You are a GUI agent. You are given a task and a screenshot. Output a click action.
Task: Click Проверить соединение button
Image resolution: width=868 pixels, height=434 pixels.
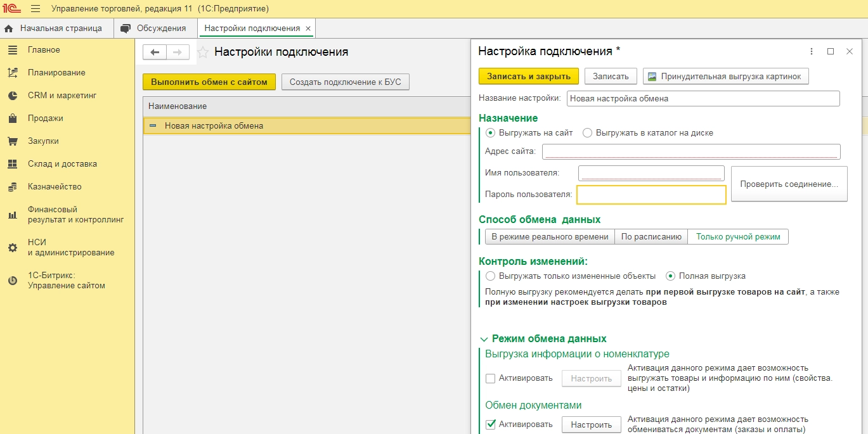(789, 184)
